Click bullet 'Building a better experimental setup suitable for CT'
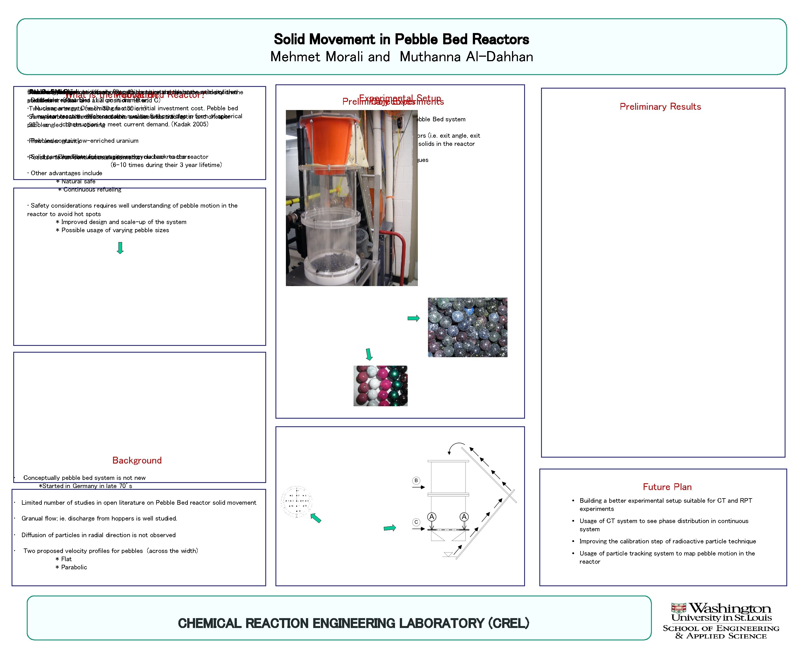 [x=665, y=504]
